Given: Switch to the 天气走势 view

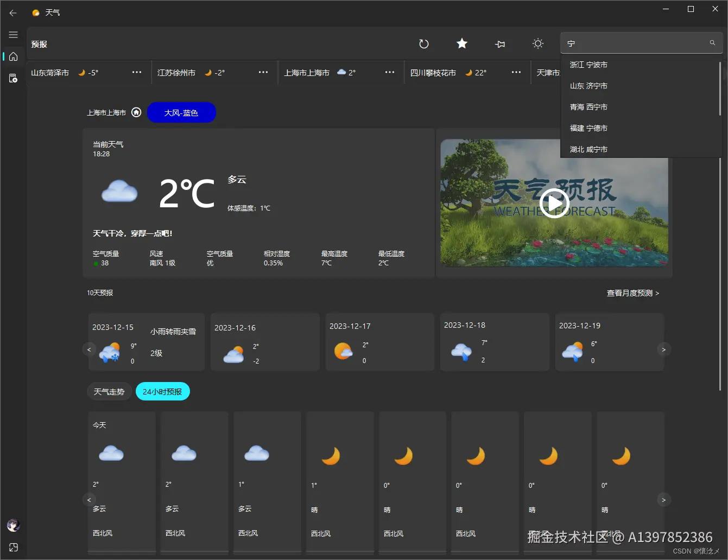Looking at the screenshot, I should coord(109,391).
